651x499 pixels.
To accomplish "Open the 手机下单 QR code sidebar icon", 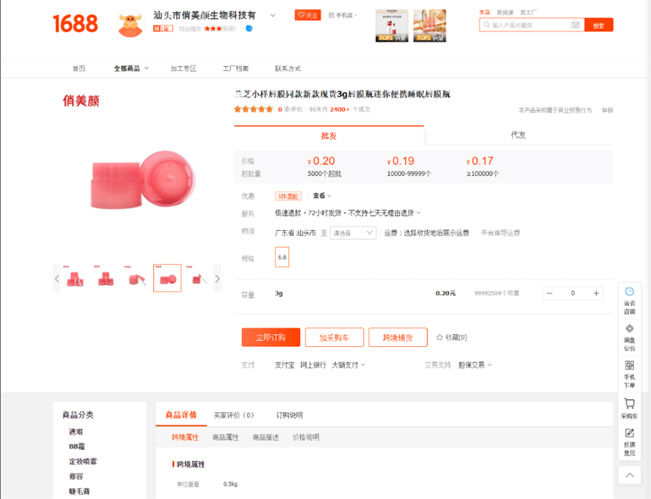I will click(629, 370).
